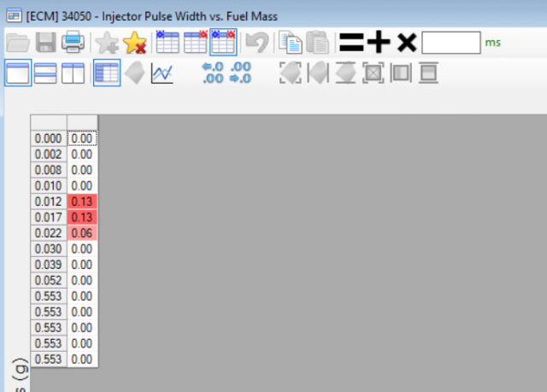Click the 0.030 row header
The image size is (547, 392).
click(x=49, y=249)
